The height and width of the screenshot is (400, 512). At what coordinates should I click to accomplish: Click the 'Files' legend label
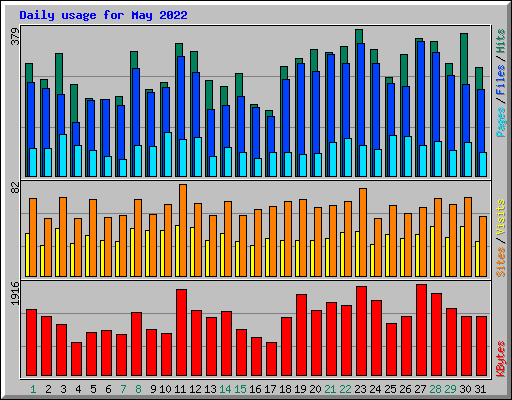click(500, 80)
